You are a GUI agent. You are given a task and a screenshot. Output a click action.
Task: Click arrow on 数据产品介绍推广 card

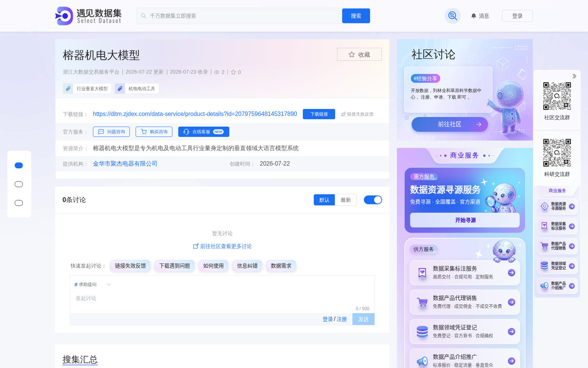click(512, 361)
